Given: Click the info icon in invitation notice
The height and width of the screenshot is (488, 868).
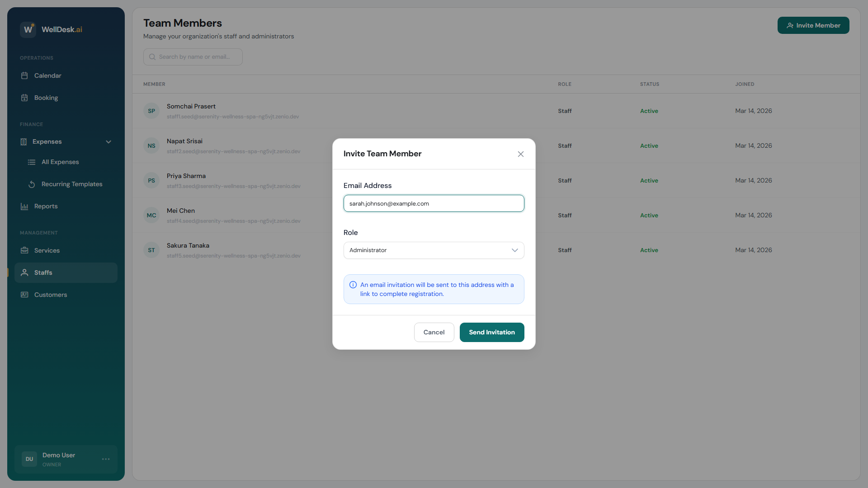Looking at the screenshot, I should tap(353, 285).
